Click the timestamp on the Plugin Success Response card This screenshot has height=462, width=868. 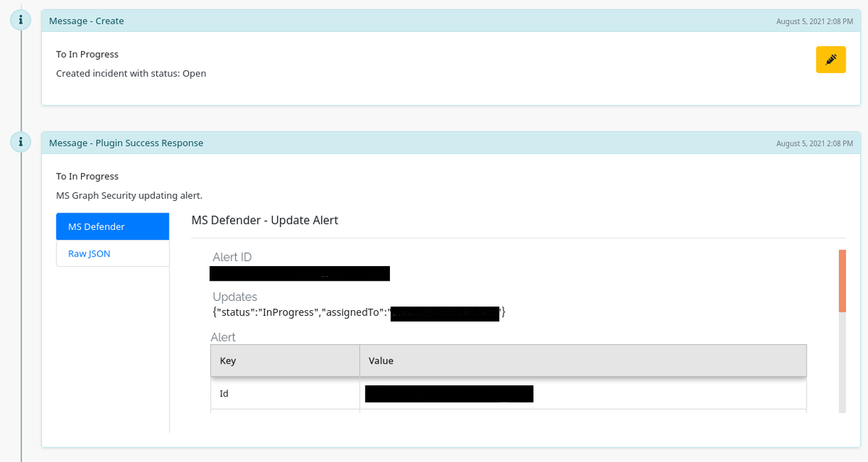coord(814,144)
